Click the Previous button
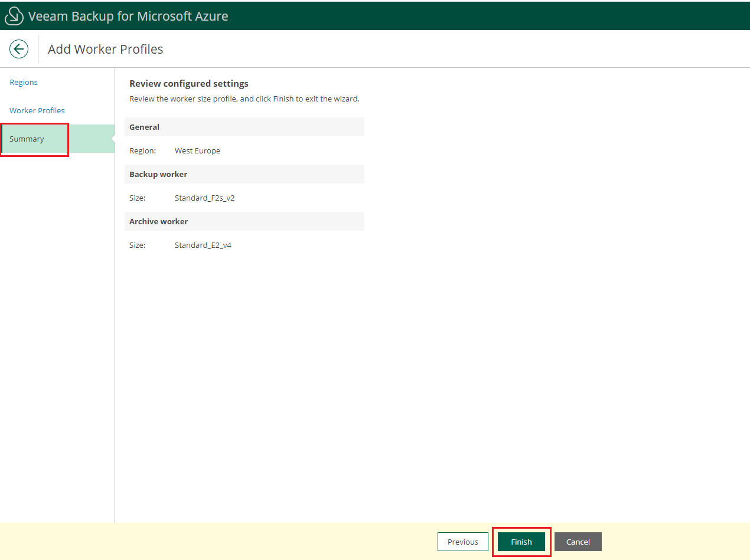The width and height of the screenshot is (750, 560). [463, 542]
